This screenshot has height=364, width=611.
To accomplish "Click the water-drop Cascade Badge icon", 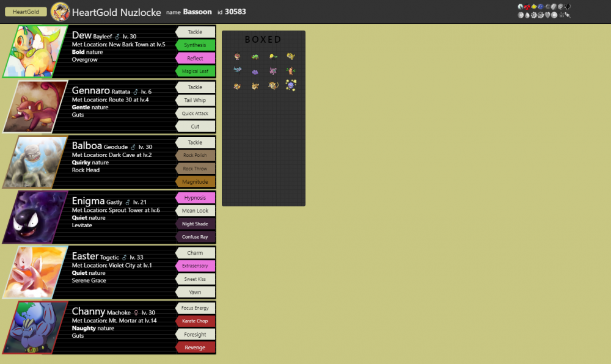I will 527,14.
